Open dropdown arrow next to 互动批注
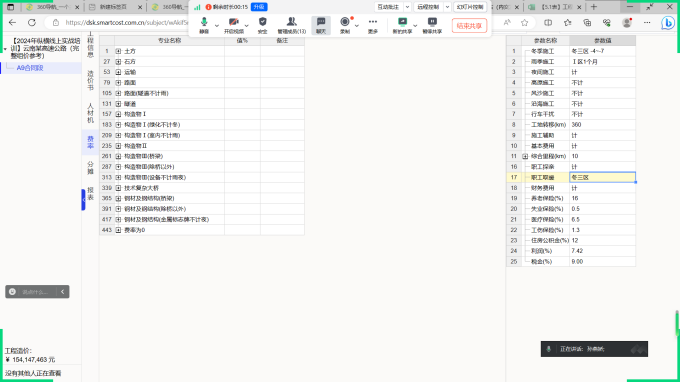This screenshot has width=680, height=382. coord(407,7)
